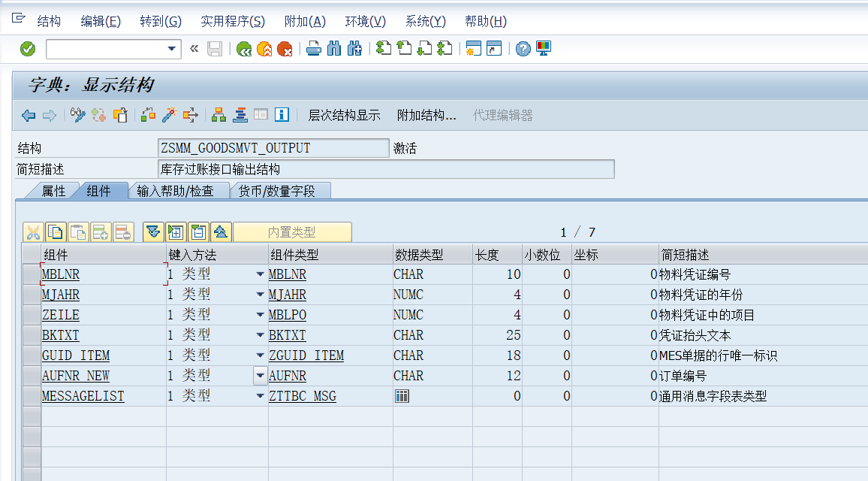Image resolution: width=868 pixels, height=481 pixels.
Task: Open typing method dropdown for MESSAGELIST row
Action: (x=261, y=396)
